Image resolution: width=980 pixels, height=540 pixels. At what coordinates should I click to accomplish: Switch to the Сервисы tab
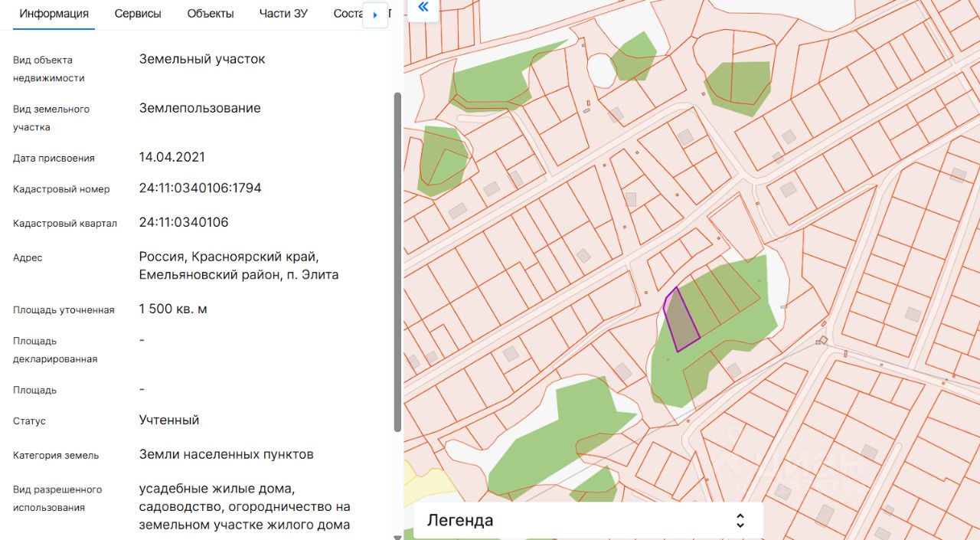tap(138, 14)
